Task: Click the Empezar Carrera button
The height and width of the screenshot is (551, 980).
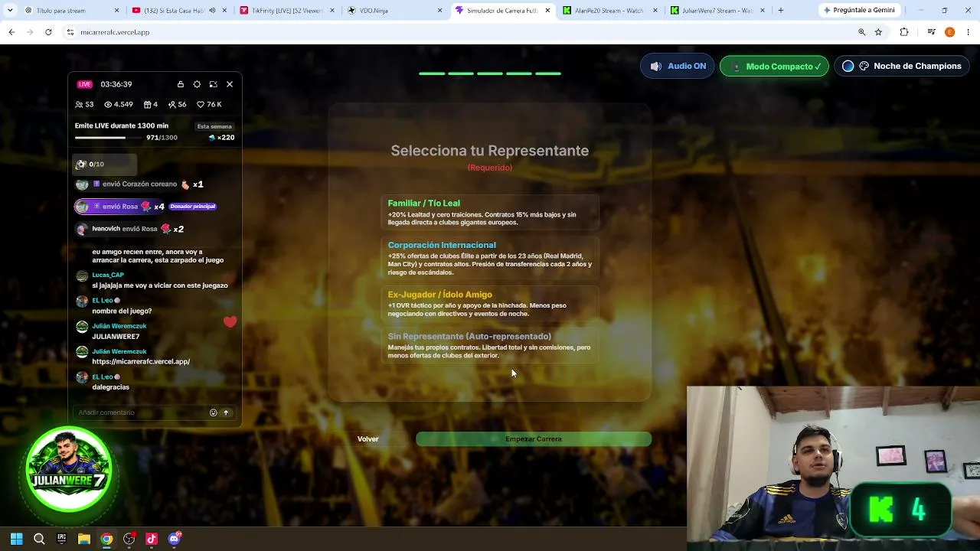Action: [x=534, y=439]
